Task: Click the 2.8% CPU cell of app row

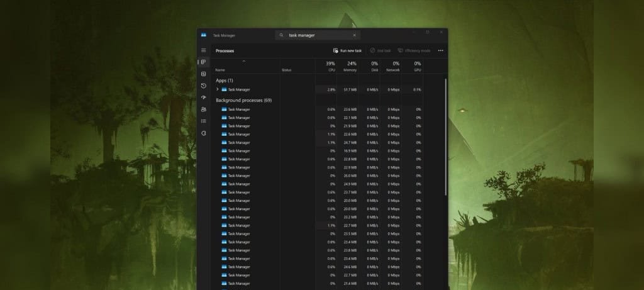Action: tap(326, 89)
